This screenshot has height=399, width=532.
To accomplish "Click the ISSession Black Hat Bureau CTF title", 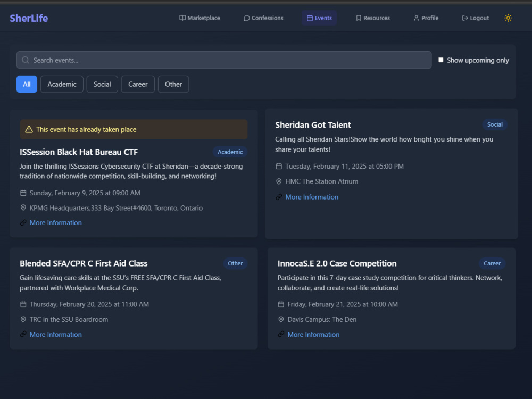I will [x=79, y=152].
